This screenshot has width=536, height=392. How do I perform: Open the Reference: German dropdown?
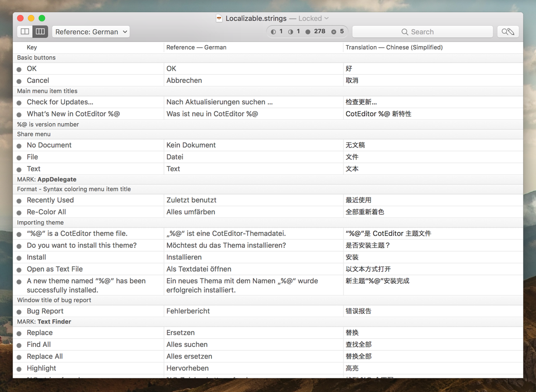click(91, 32)
